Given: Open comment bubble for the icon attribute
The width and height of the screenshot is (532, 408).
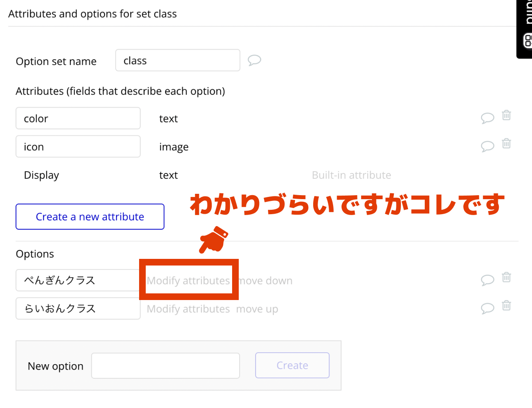Looking at the screenshot, I should [487, 146].
